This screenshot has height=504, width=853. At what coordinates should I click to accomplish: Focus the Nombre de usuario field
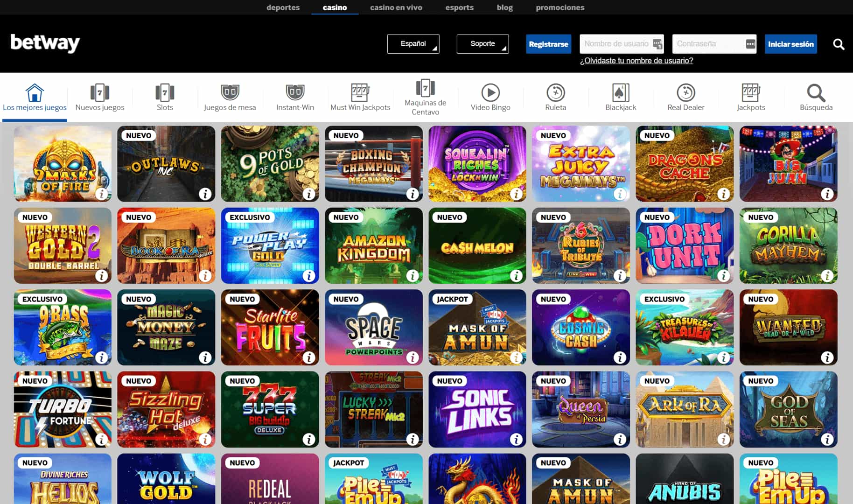click(622, 44)
